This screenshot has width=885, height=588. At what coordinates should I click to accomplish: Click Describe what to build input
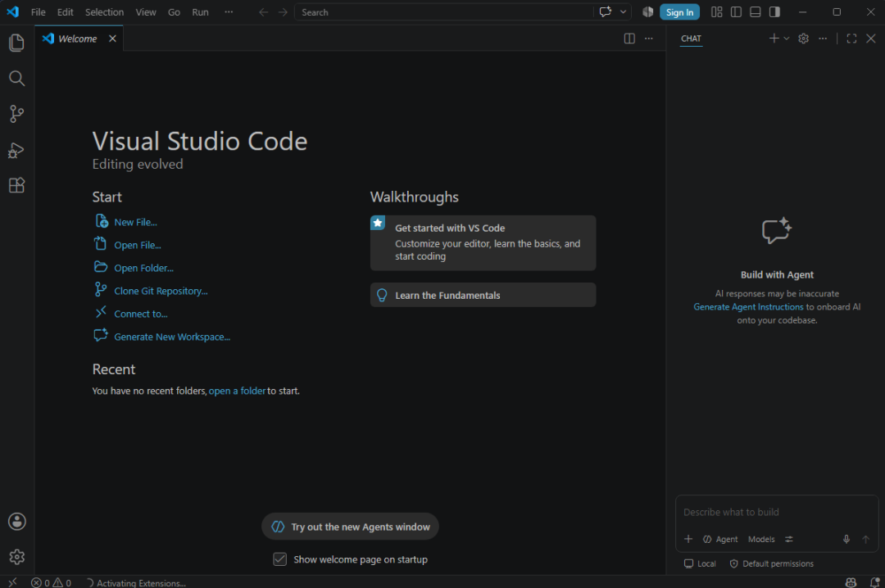pyautogui.click(x=777, y=512)
